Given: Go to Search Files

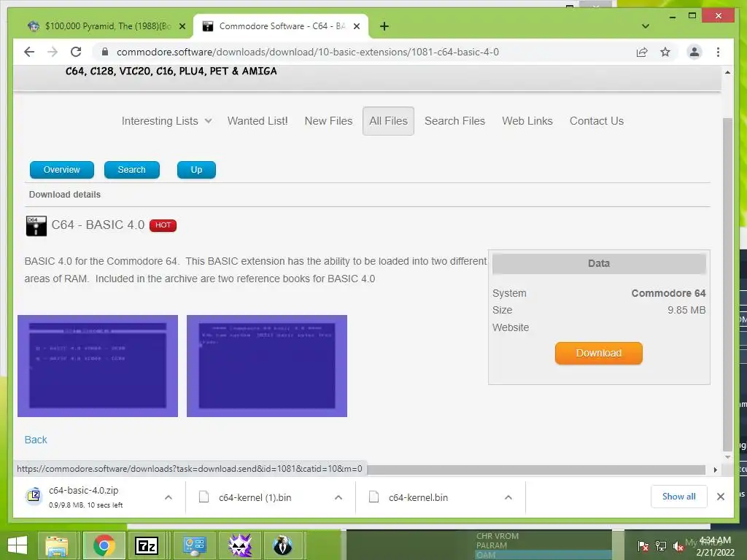Looking at the screenshot, I should (x=454, y=121).
